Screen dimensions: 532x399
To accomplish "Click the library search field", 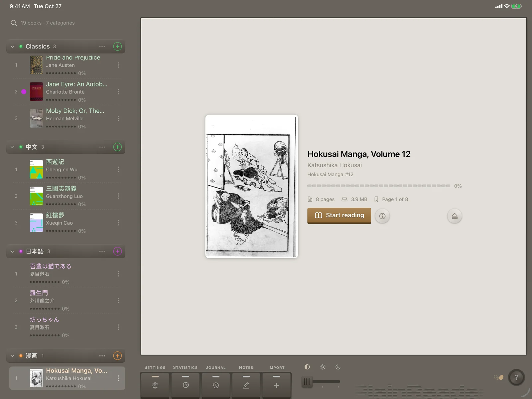I will pos(66,23).
